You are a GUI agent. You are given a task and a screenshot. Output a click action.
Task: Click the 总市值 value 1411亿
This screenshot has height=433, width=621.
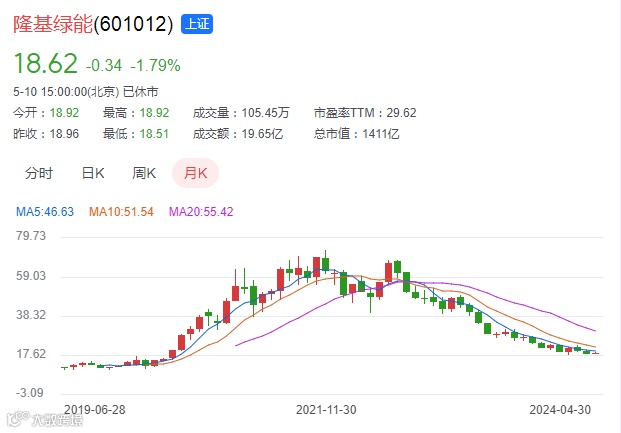pos(381,134)
